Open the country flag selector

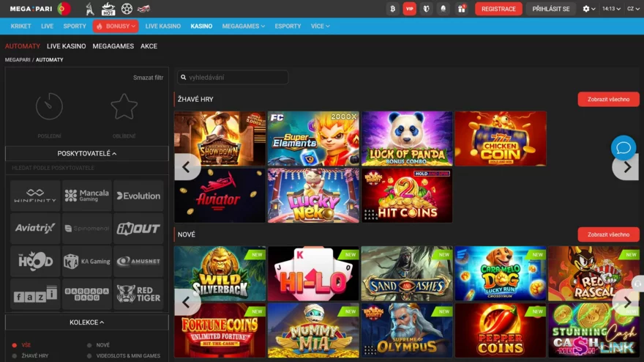64,9
